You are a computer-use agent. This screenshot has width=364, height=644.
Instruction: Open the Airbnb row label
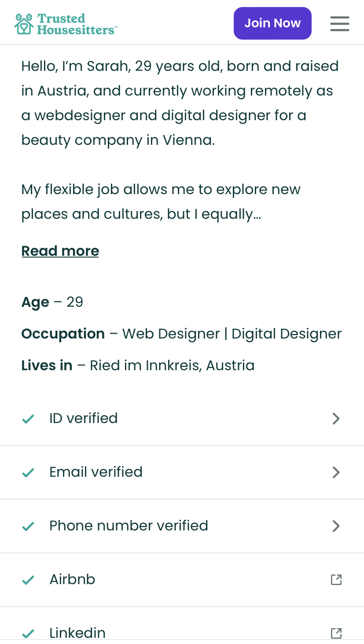coord(72,579)
